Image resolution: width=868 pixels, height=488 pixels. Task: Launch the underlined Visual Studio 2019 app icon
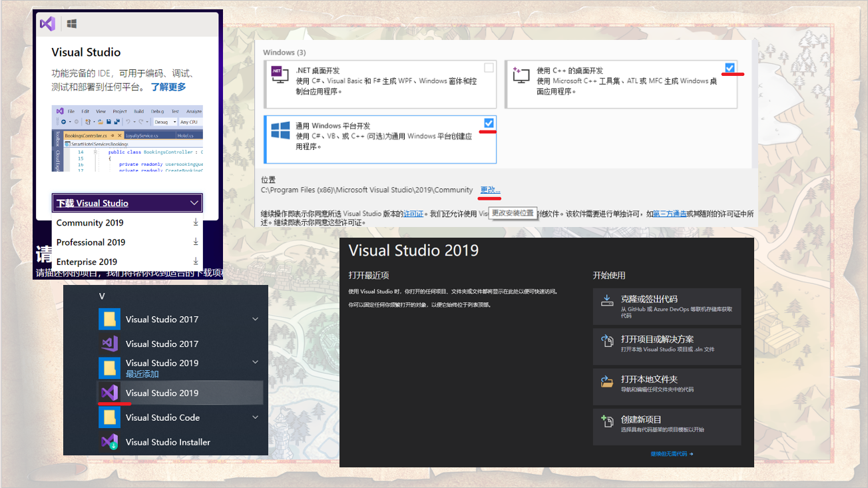click(x=109, y=393)
